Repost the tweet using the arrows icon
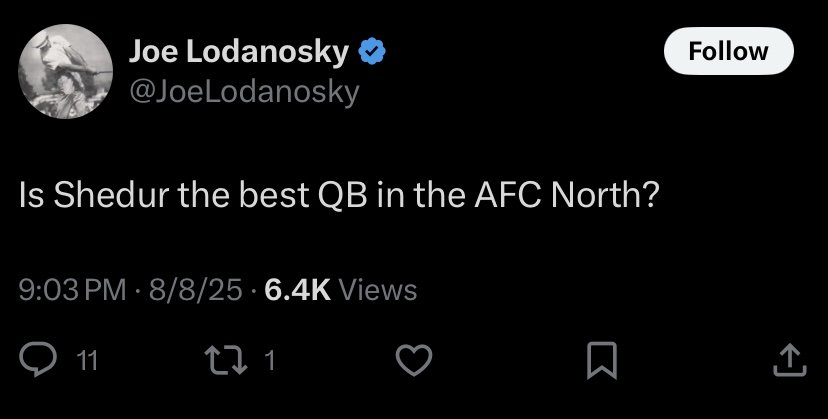This screenshot has width=828, height=419. (227, 360)
